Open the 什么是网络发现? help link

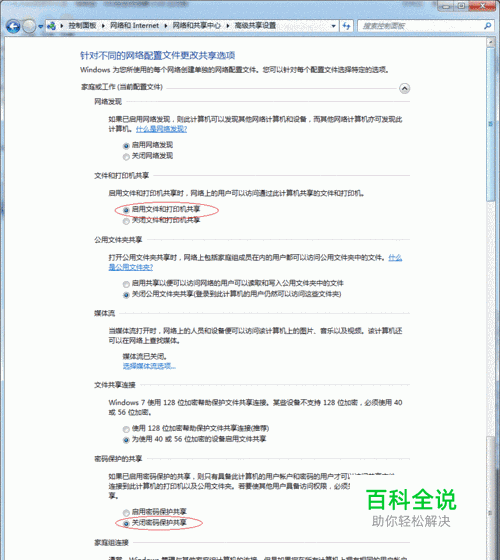(x=161, y=129)
